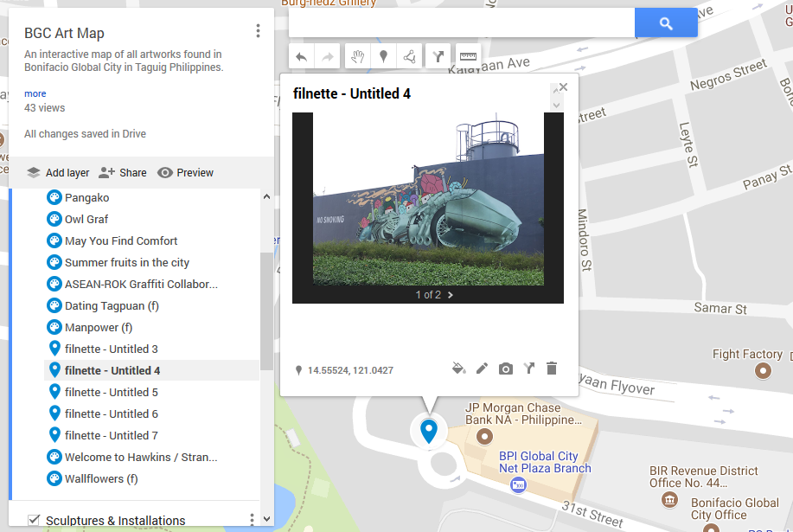Open the map options three-dot menu
Viewport: 793px width, 532px height.
point(258,31)
